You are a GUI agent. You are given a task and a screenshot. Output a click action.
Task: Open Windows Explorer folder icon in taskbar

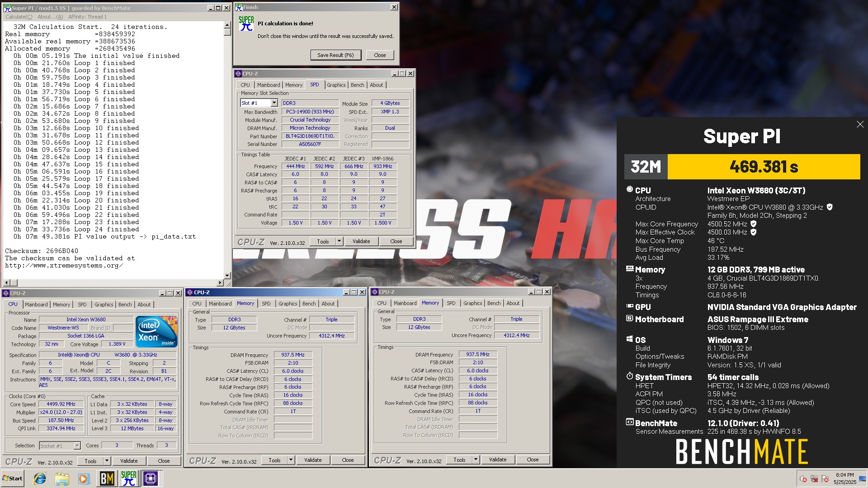point(62,479)
